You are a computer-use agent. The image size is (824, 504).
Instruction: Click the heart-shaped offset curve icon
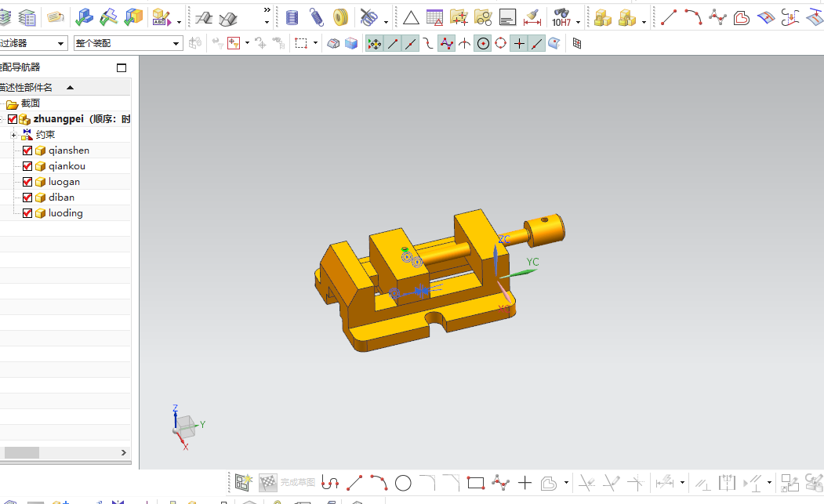(x=742, y=18)
